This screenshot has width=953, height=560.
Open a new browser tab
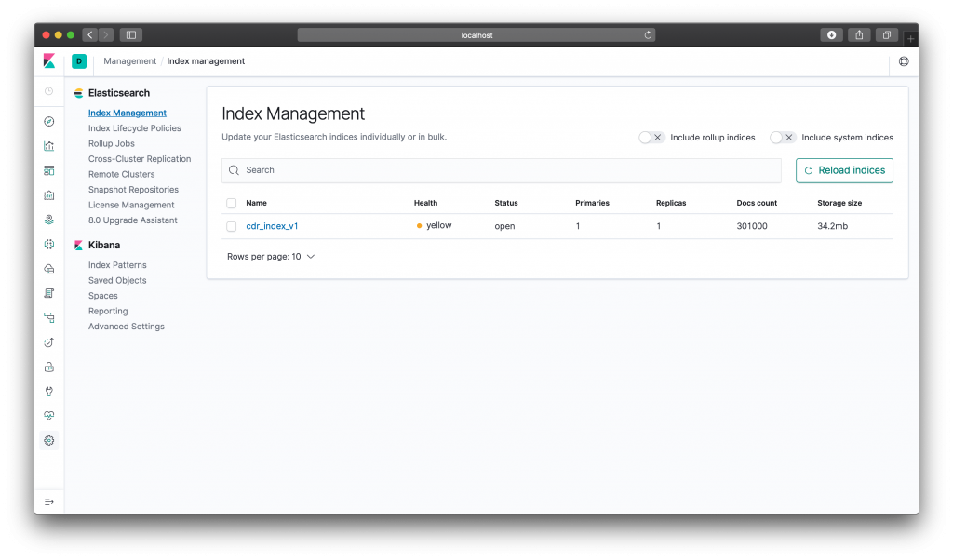pos(910,39)
